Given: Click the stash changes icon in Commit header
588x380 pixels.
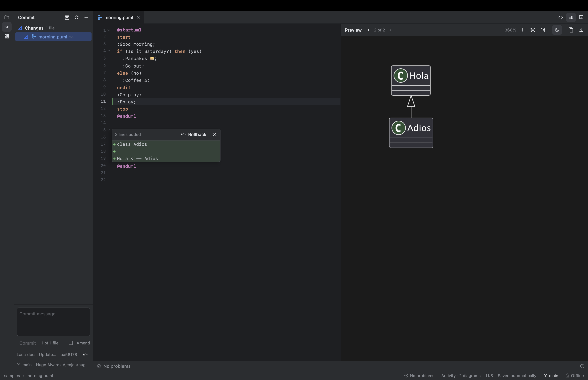Looking at the screenshot, I should tap(67, 17).
